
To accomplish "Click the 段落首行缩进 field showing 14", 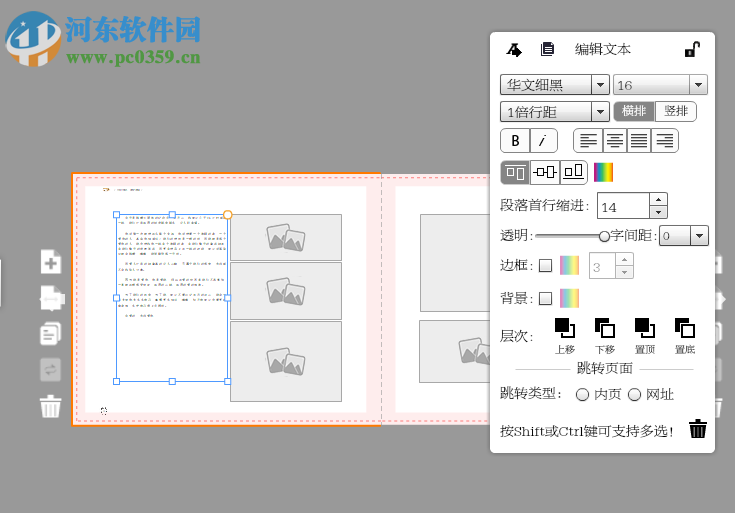I will click(x=623, y=206).
